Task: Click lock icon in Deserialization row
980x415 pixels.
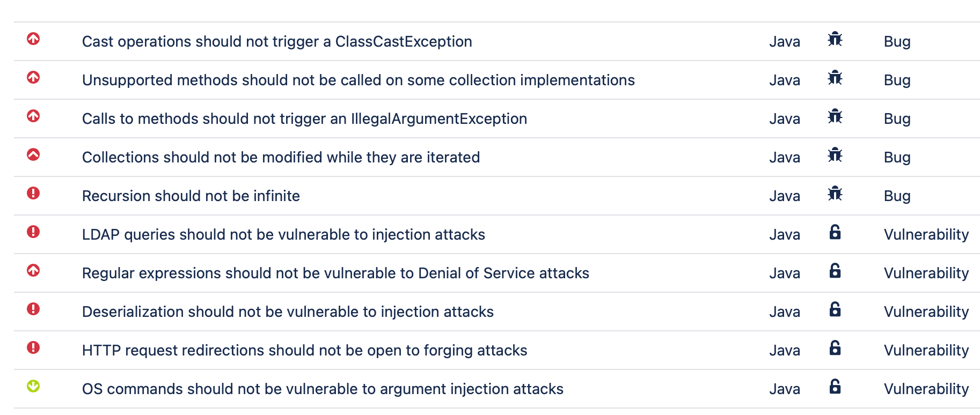Action: point(835,309)
